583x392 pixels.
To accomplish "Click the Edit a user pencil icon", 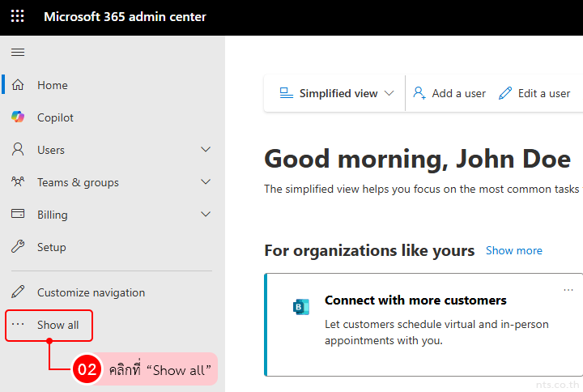I will pyautogui.click(x=505, y=93).
